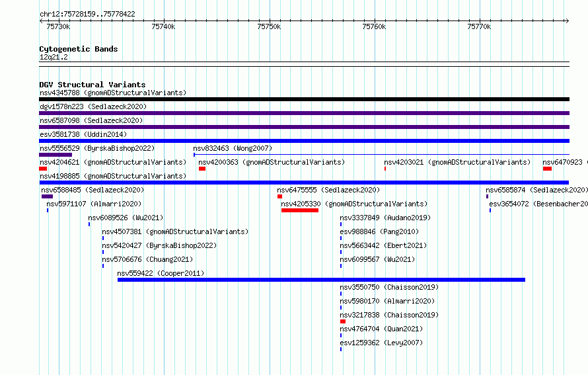The width and height of the screenshot is (588, 375).
Task: Open dgv1578n223 (Sedlazeck2020) variant label
Action: point(93,106)
